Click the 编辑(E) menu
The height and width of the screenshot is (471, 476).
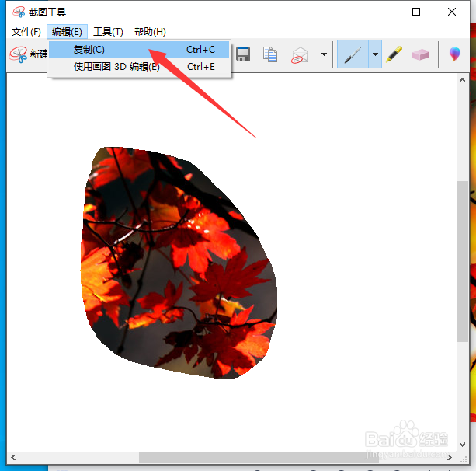tap(67, 32)
